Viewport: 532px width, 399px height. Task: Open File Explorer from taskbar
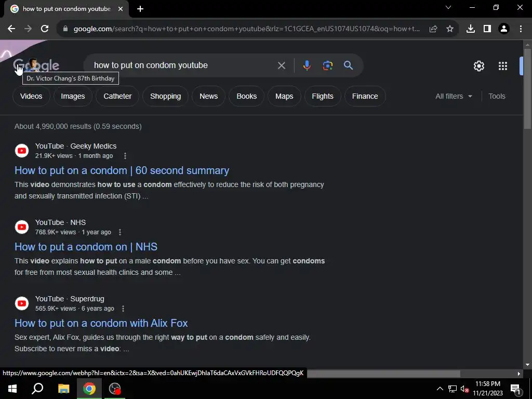click(x=63, y=389)
